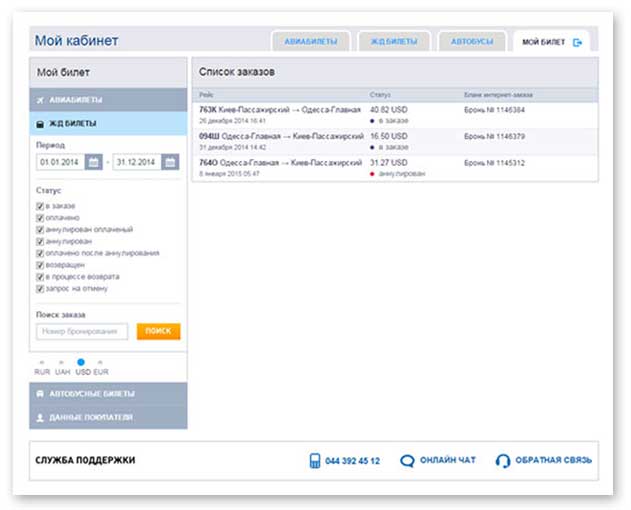Screen dimensions: 631x510
Task: Uncheck the 'запрос на отмену' checkbox
Action: (x=40, y=289)
